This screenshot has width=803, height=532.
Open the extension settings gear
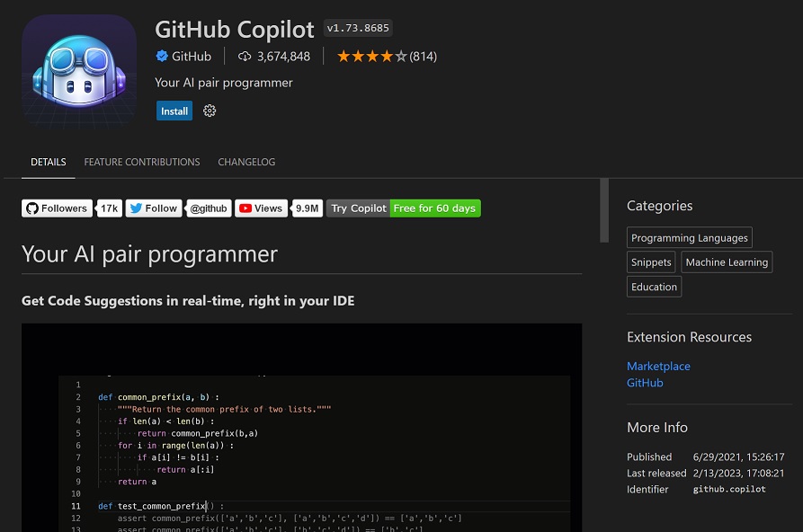(210, 111)
